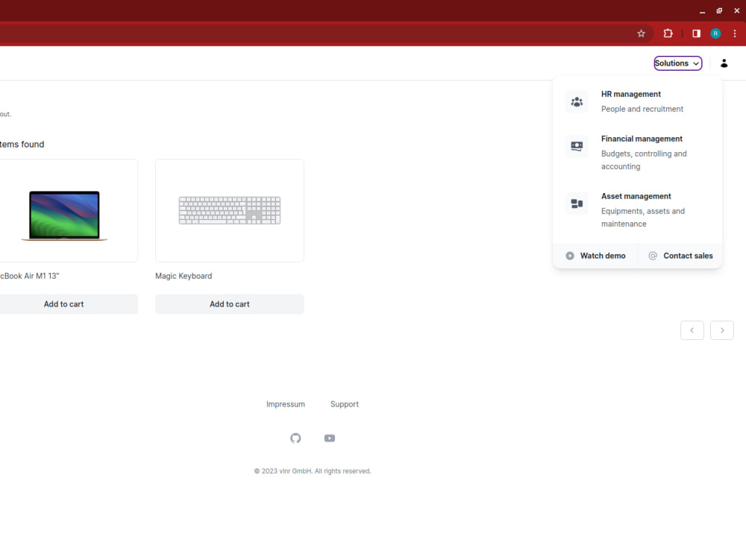Open the GitHub icon in footer
The image size is (746, 560).
[295, 438]
